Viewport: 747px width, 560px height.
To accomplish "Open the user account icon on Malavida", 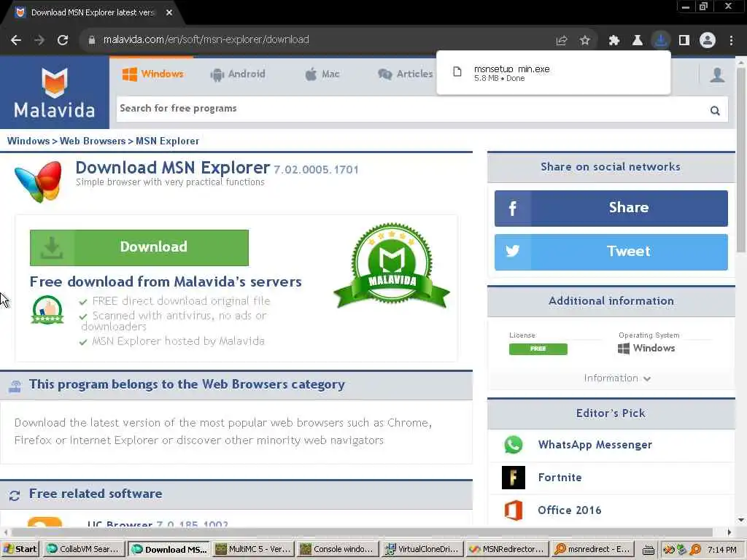I will click(717, 75).
